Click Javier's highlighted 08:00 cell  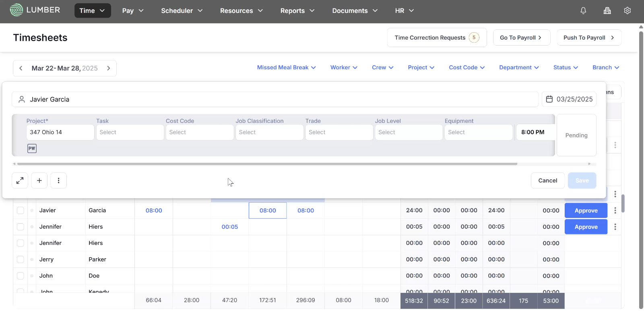(268, 210)
